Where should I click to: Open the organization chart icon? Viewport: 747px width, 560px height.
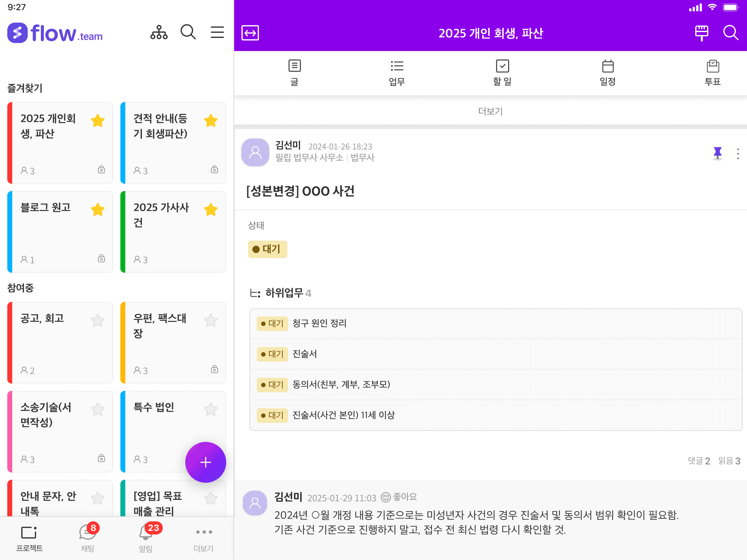pos(159,32)
